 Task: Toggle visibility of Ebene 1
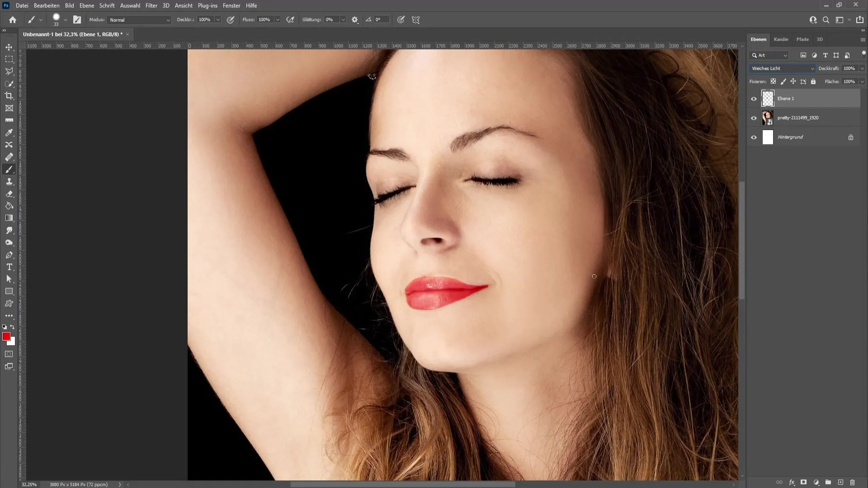pyautogui.click(x=754, y=98)
